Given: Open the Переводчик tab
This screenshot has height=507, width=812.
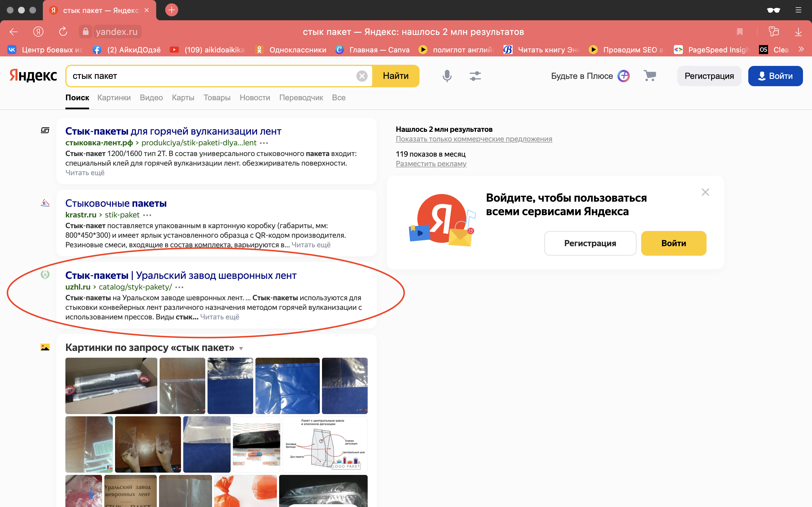Looking at the screenshot, I should pos(301,97).
